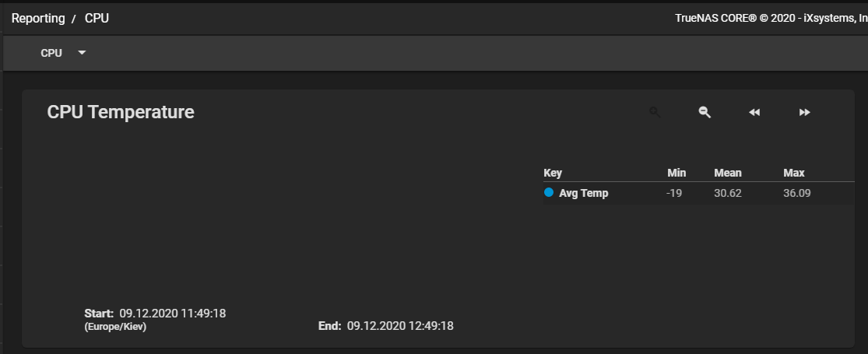This screenshot has height=354, width=868.
Task: Click the Max value 36.09
Action: click(797, 193)
